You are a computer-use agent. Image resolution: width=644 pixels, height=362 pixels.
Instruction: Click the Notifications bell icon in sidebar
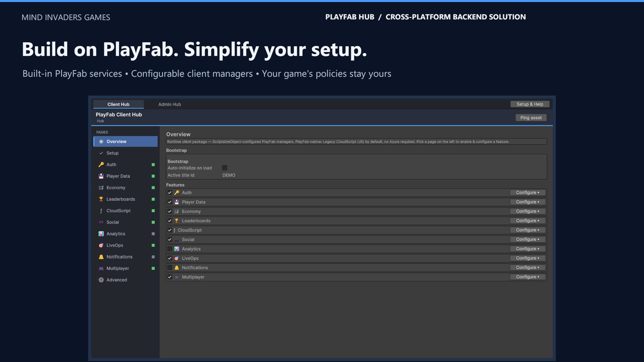(x=101, y=257)
